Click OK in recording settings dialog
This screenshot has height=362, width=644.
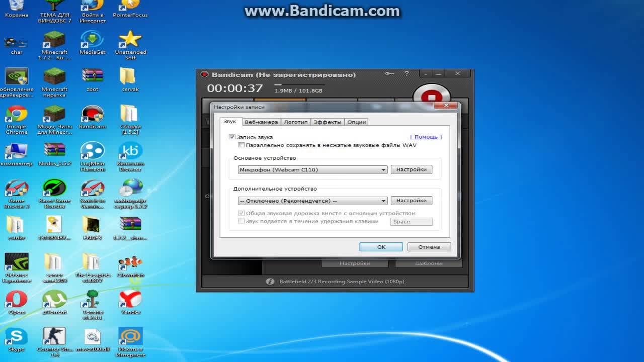[381, 247]
